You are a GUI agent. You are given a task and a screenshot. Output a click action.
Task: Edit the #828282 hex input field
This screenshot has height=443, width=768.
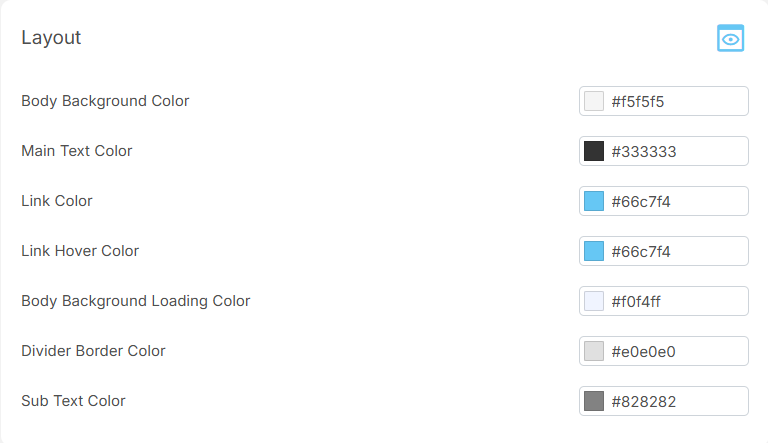[x=675, y=401]
